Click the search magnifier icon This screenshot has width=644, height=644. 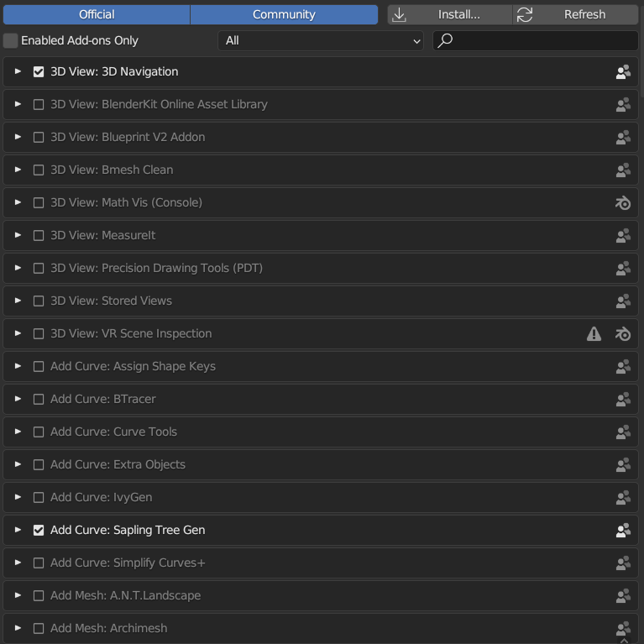pyautogui.click(x=445, y=40)
